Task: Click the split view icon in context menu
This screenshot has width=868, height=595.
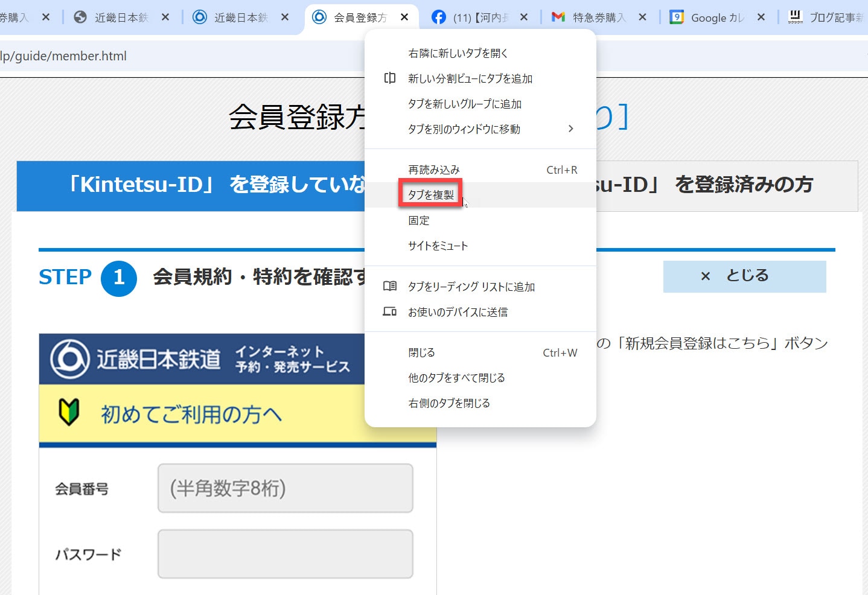Action: click(390, 78)
